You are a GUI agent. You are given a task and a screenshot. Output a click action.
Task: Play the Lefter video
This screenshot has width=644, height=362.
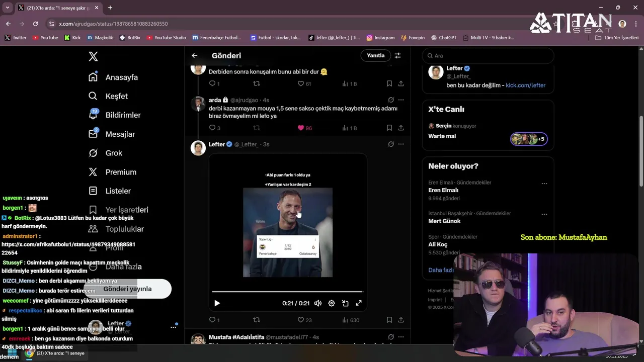(x=217, y=303)
